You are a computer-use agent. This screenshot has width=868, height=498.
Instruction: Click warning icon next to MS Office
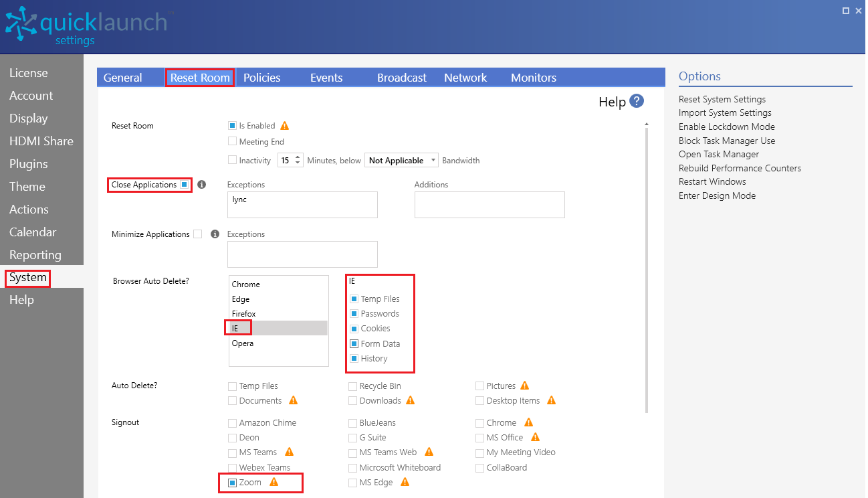coord(535,437)
